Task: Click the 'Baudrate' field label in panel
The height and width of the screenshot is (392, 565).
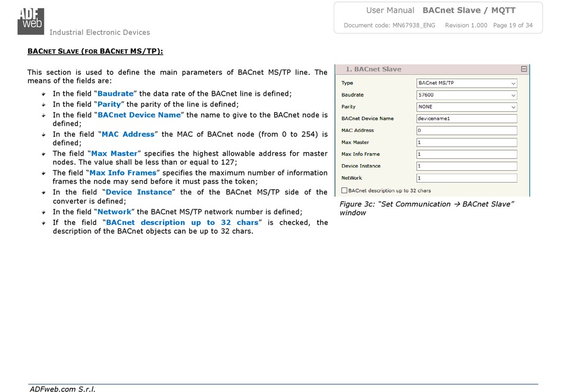Action: click(353, 95)
